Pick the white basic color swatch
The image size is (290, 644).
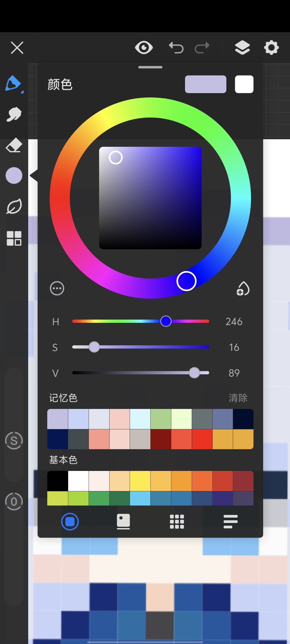(x=78, y=481)
